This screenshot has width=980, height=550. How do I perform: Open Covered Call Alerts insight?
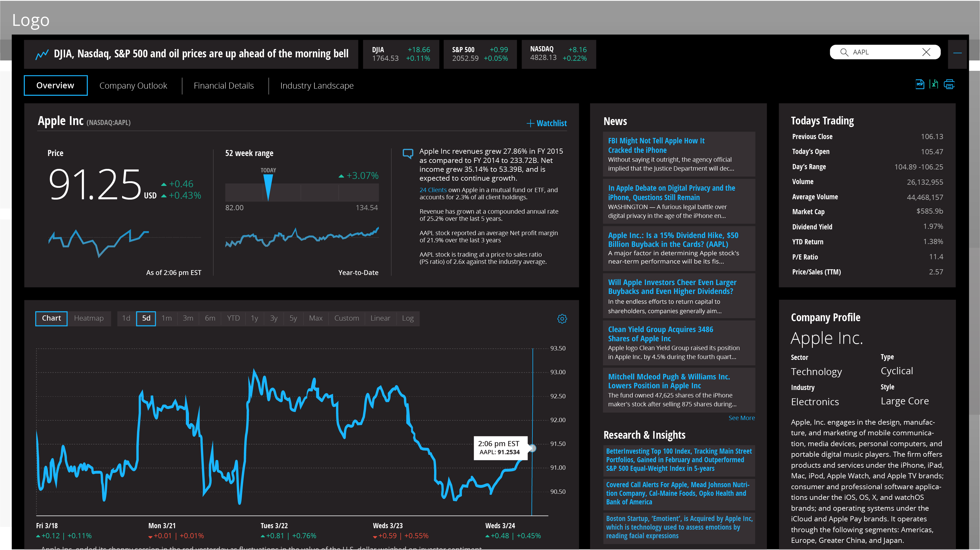click(x=679, y=494)
